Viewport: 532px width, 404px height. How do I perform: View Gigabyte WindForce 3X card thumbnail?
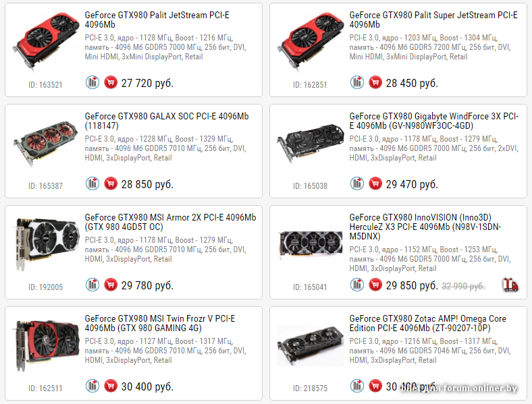click(x=310, y=143)
